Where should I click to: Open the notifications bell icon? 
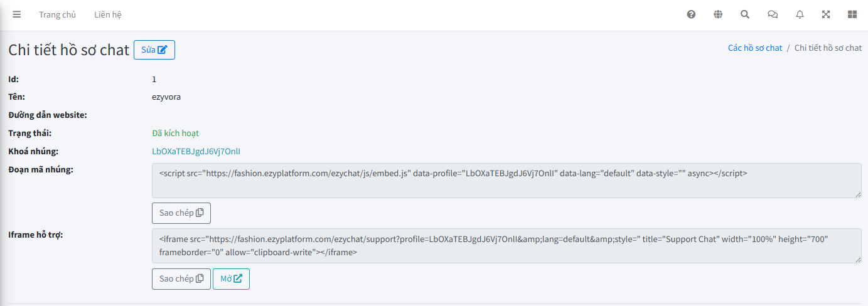(800, 14)
